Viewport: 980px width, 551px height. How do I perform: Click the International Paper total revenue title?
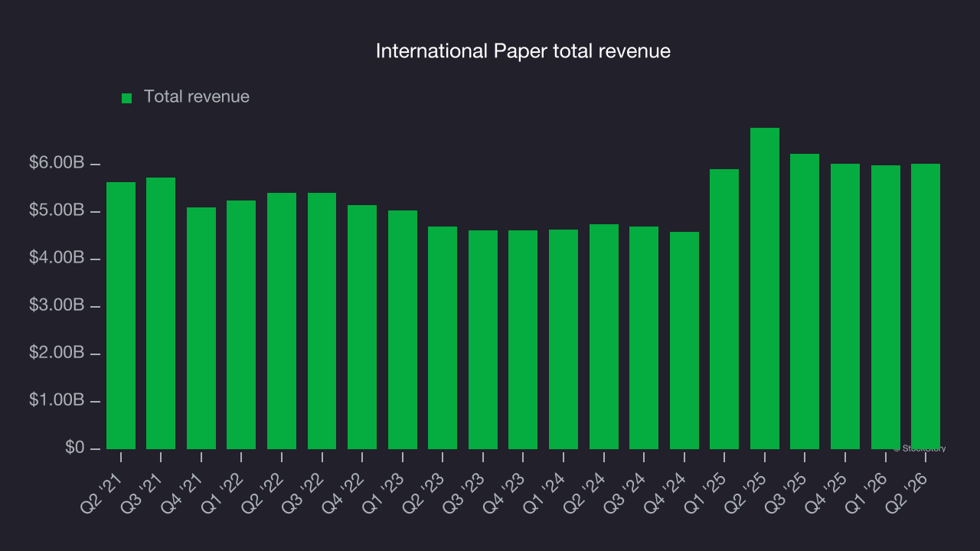[x=523, y=51]
